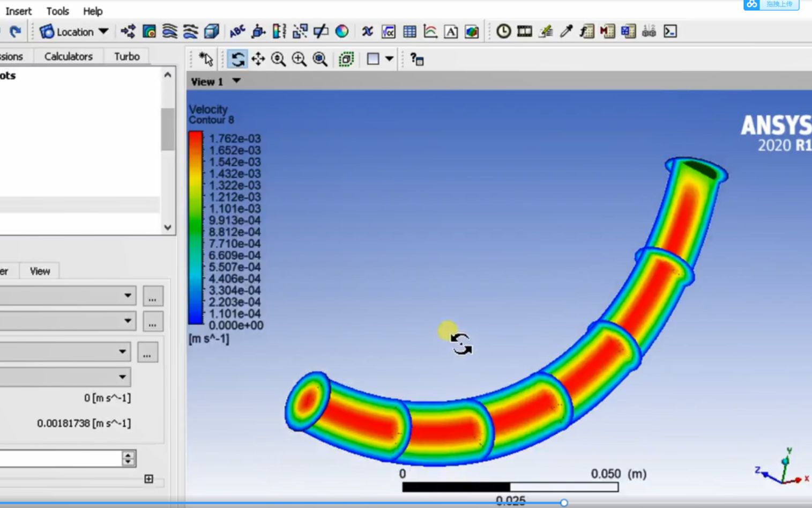Viewport: 812px width, 508px height.
Task: Open the color map icon
Action: click(342, 32)
